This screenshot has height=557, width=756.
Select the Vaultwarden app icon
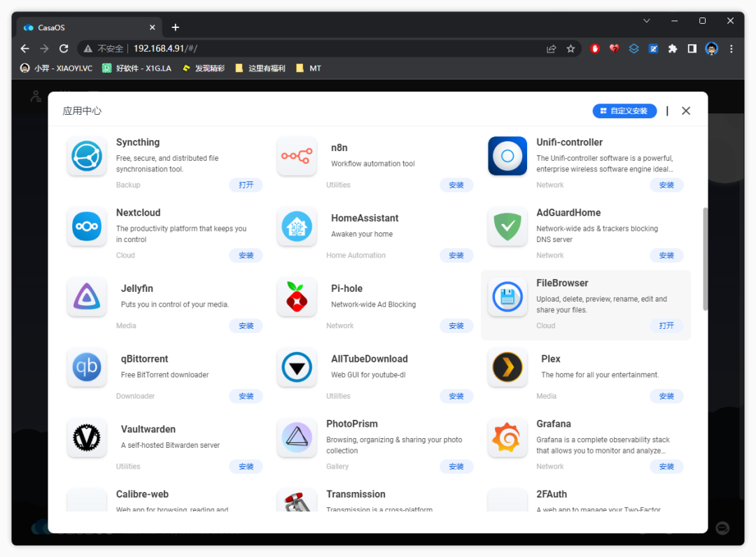[x=87, y=437]
